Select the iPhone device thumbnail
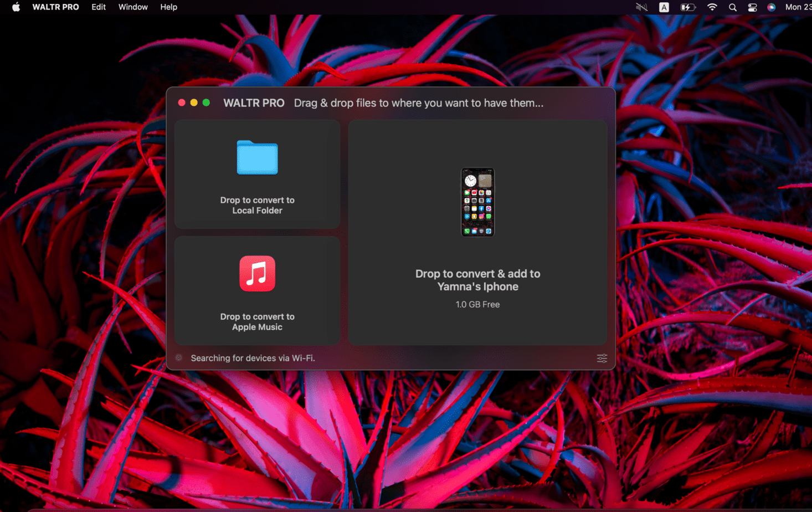The height and width of the screenshot is (512, 812). (x=477, y=202)
